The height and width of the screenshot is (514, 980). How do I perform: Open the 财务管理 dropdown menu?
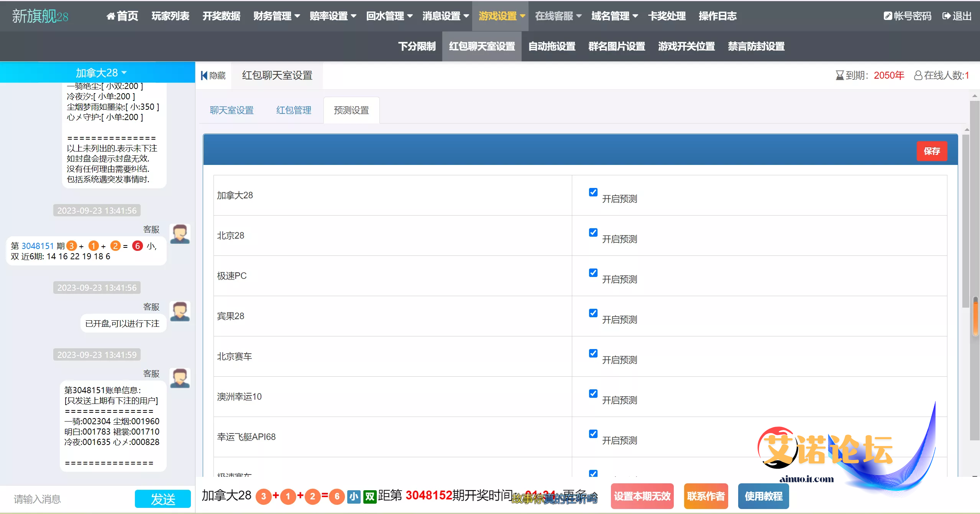(276, 16)
